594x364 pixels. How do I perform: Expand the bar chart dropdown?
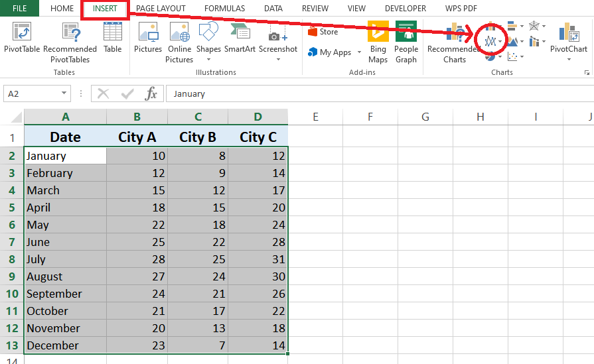[522, 26]
